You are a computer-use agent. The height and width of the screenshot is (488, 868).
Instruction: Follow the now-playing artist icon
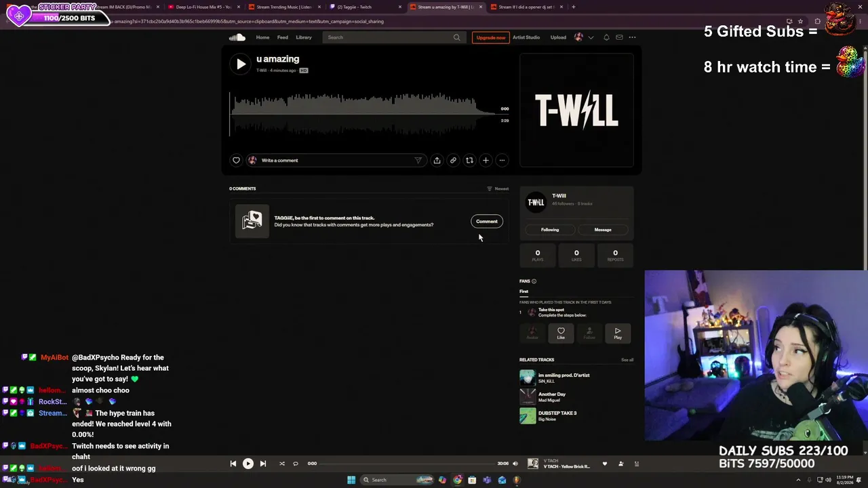620,464
